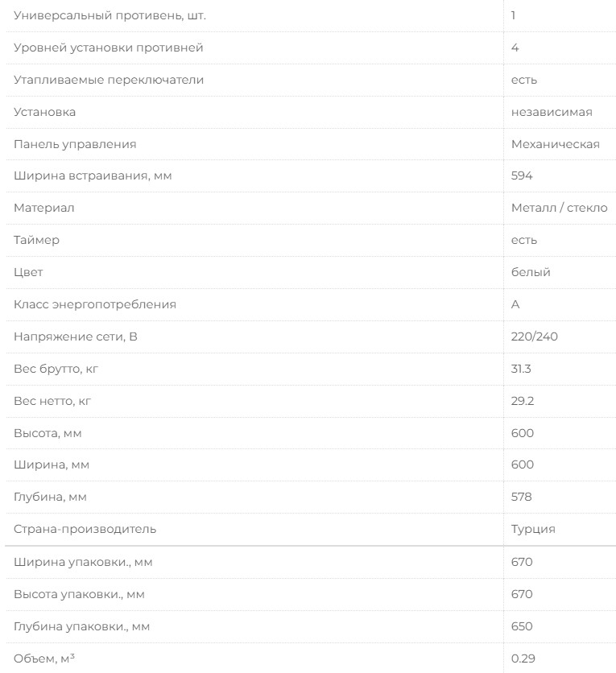Select the 'Уровней установки противней' label

click(x=109, y=47)
